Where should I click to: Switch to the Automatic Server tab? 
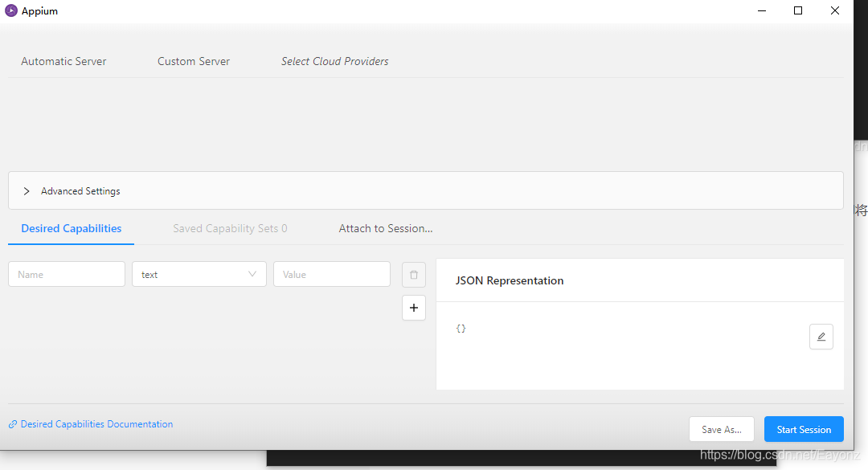tap(63, 61)
